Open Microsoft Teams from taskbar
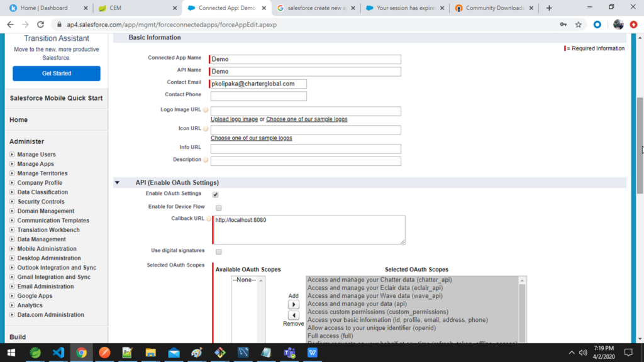The image size is (644, 362). pyautogui.click(x=289, y=353)
